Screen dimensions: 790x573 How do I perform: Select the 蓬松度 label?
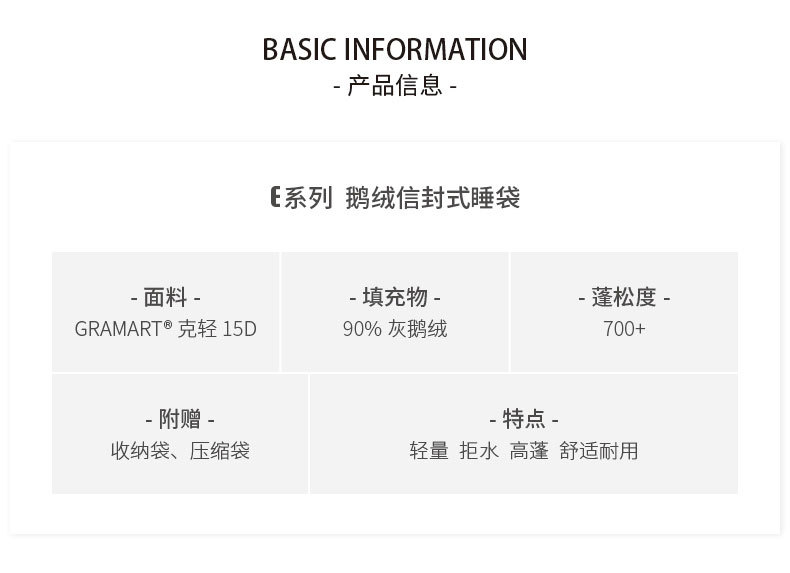[x=624, y=297]
